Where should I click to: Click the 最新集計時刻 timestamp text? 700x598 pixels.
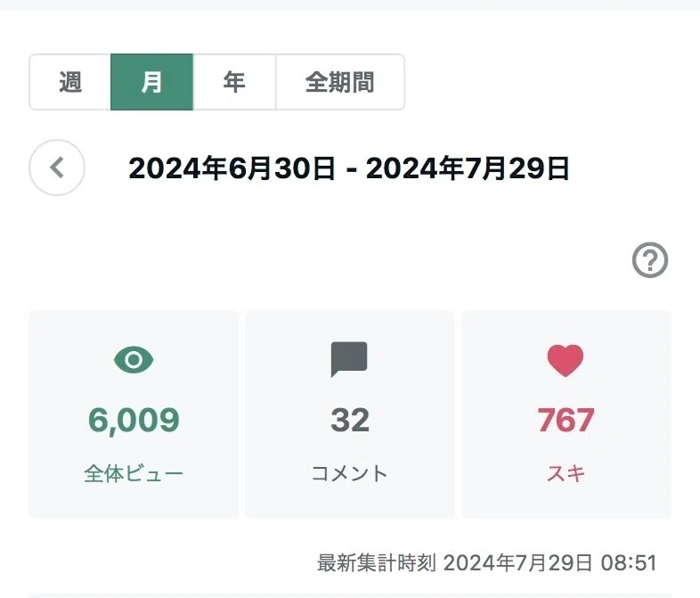pyautogui.click(x=486, y=562)
